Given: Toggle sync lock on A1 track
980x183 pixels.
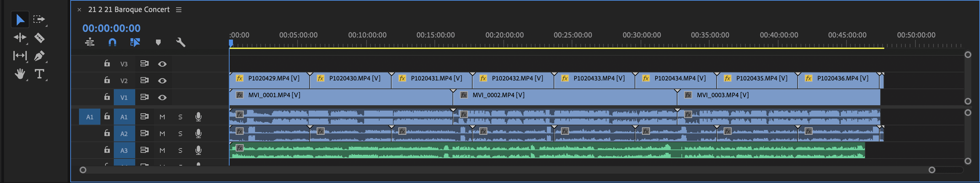Looking at the screenshot, I should click(144, 117).
